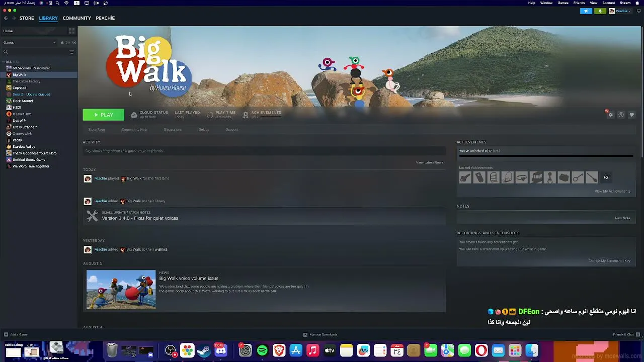Open the Discussions link
644x362 pixels.
pyautogui.click(x=173, y=130)
